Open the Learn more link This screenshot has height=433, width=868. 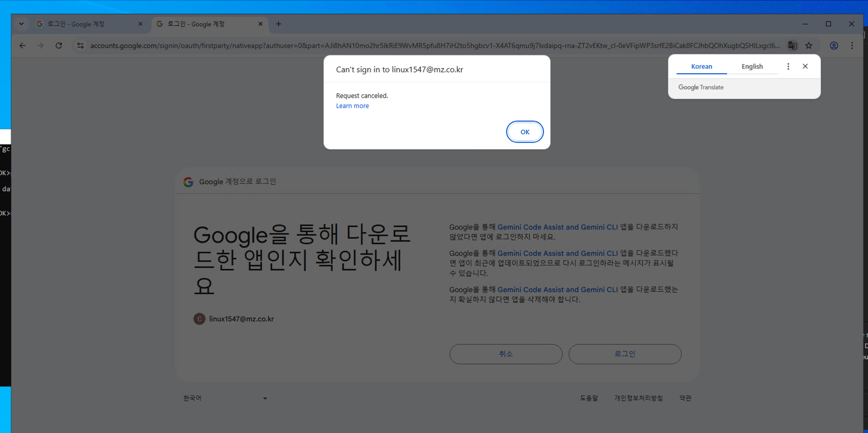click(352, 106)
